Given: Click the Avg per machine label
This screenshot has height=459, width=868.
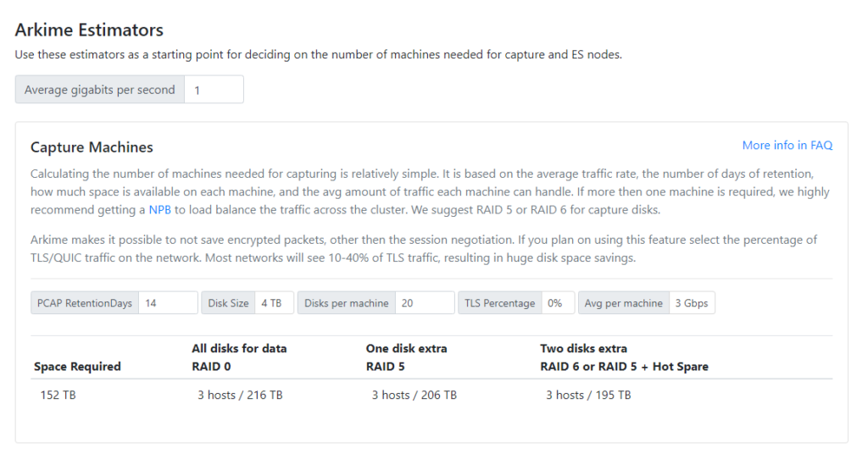Looking at the screenshot, I should pyautogui.click(x=624, y=303).
